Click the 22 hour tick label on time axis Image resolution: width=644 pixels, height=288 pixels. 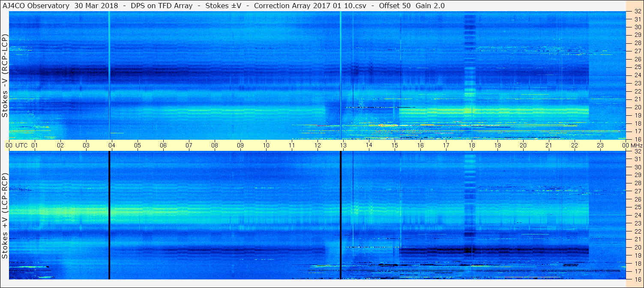point(575,145)
